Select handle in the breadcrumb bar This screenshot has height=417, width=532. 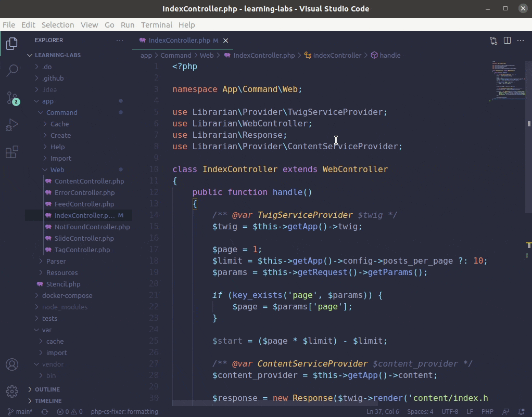pyautogui.click(x=389, y=55)
